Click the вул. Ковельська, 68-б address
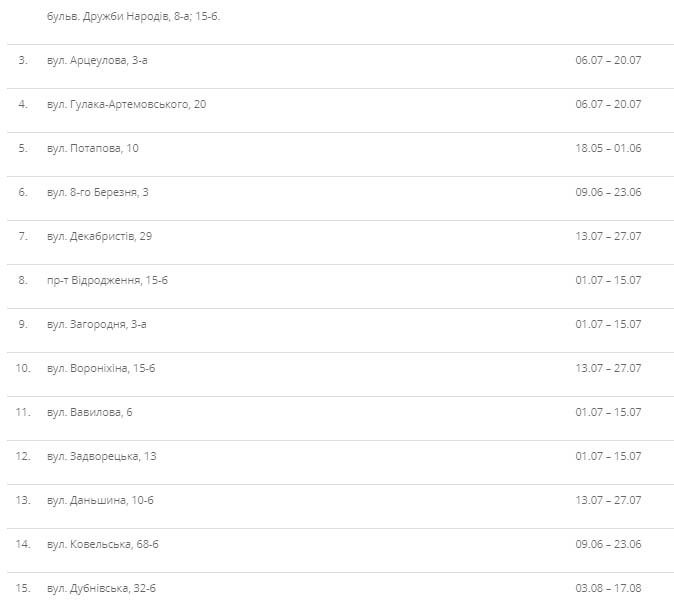Viewport: 674px width, 608px height. [x=103, y=544]
